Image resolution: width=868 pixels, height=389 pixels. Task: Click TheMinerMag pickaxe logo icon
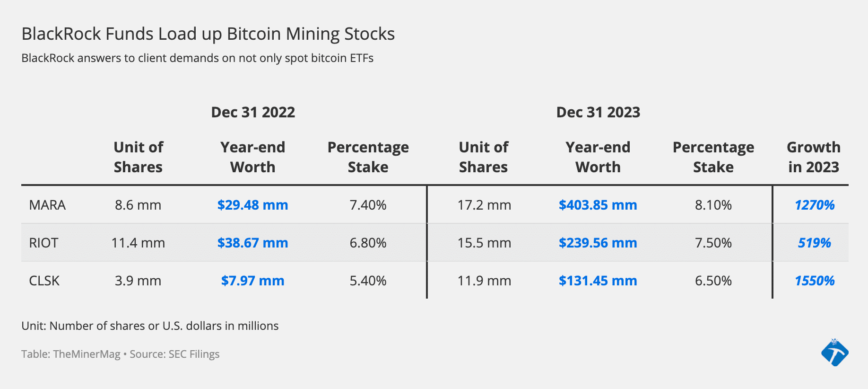(x=834, y=353)
